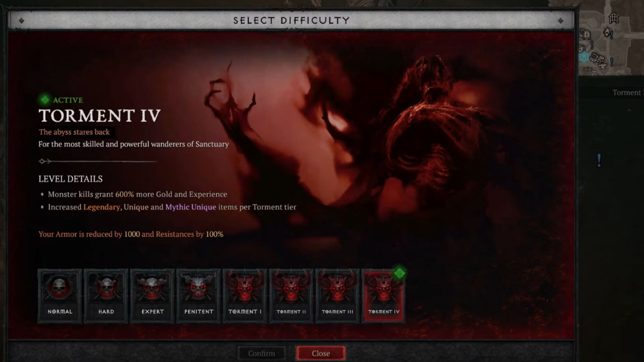Image resolution: width=644 pixels, height=362 pixels.
Task: Select the Legendary item drop tier
Action: pyautogui.click(x=101, y=207)
